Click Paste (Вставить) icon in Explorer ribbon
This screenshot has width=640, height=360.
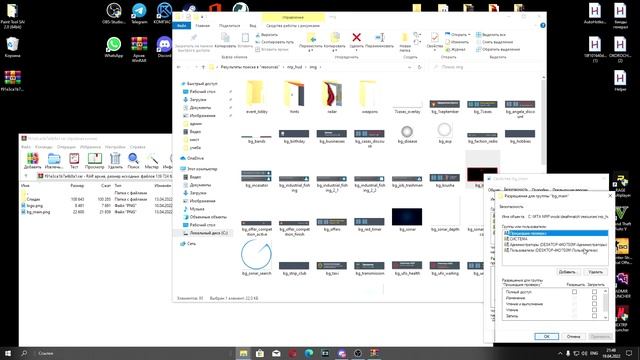click(x=245, y=38)
